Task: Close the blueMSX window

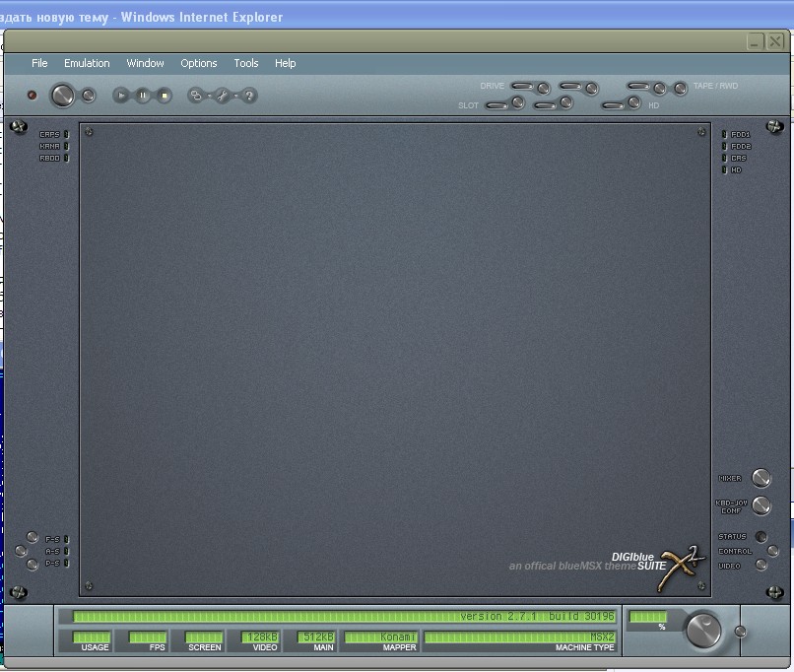Action: tap(775, 41)
